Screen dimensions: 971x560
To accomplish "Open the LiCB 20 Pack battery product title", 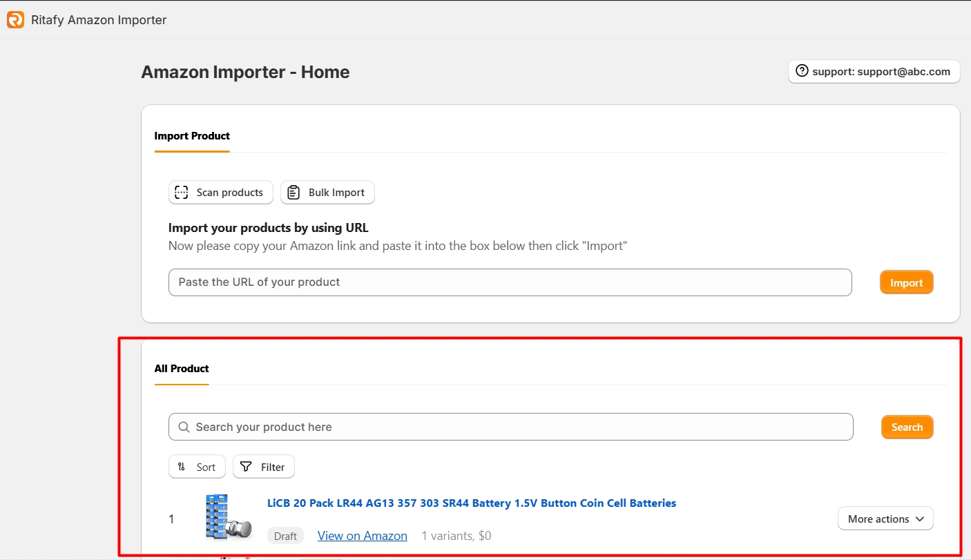I will tap(471, 503).
